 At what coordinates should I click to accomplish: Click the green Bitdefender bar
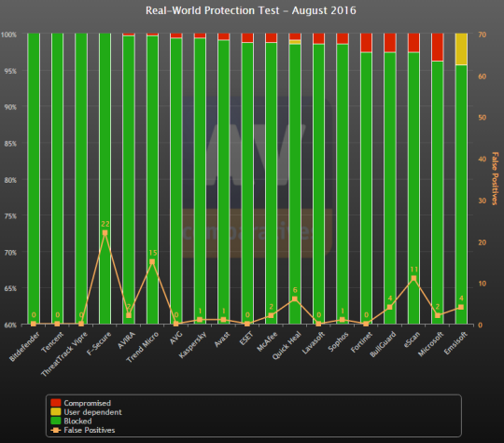coord(34,178)
